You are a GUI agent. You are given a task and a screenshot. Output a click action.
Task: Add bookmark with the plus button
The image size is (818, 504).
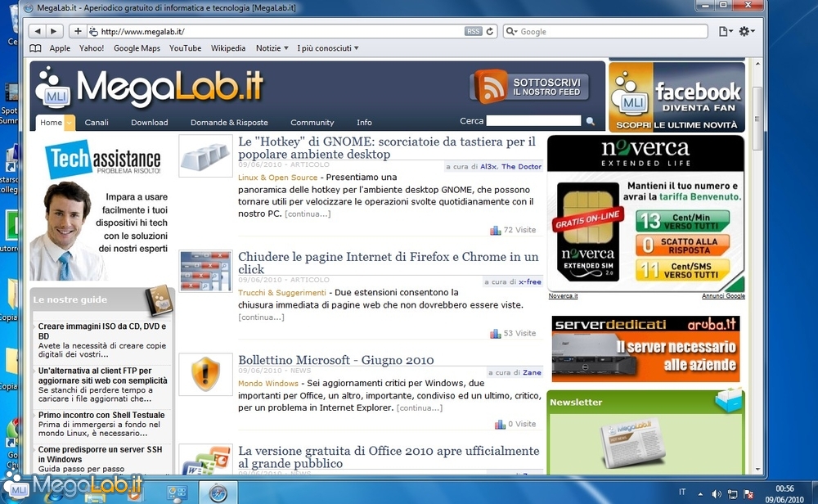pos(78,31)
